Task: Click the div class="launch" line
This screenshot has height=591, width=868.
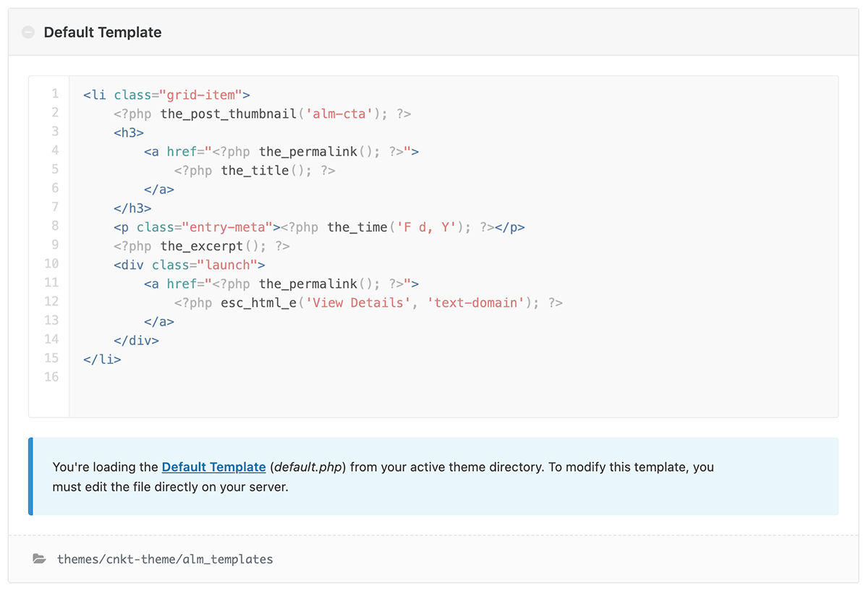Action: pyautogui.click(x=190, y=265)
